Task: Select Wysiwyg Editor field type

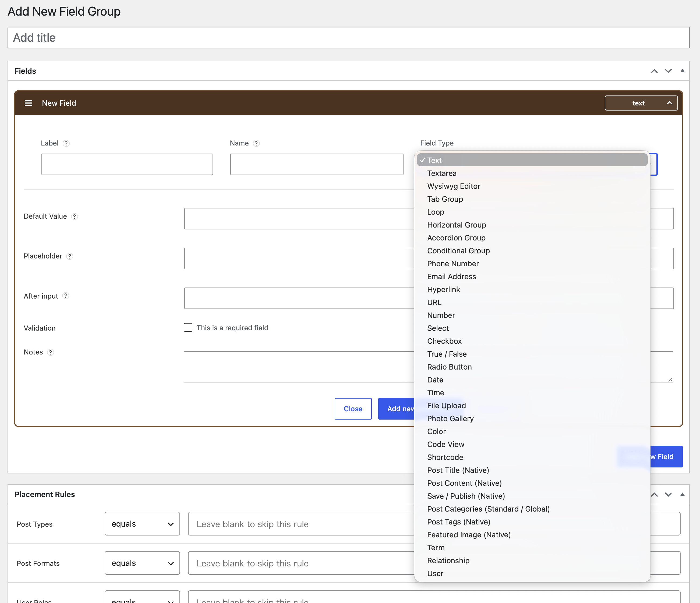Action: [532, 186]
